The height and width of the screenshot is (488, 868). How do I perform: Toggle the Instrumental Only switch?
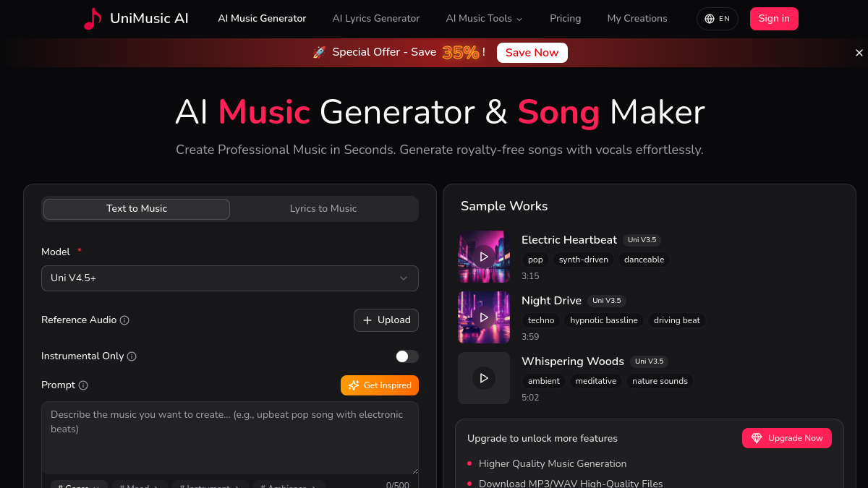click(x=407, y=356)
